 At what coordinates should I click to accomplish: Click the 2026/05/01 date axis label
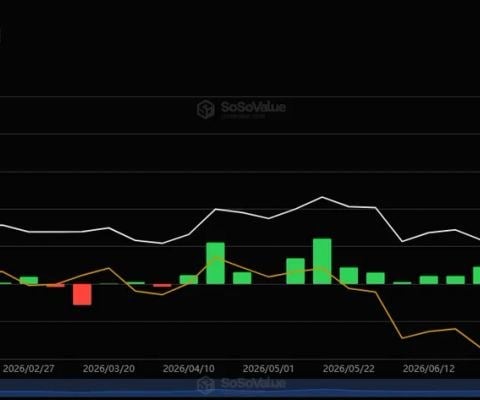click(269, 368)
